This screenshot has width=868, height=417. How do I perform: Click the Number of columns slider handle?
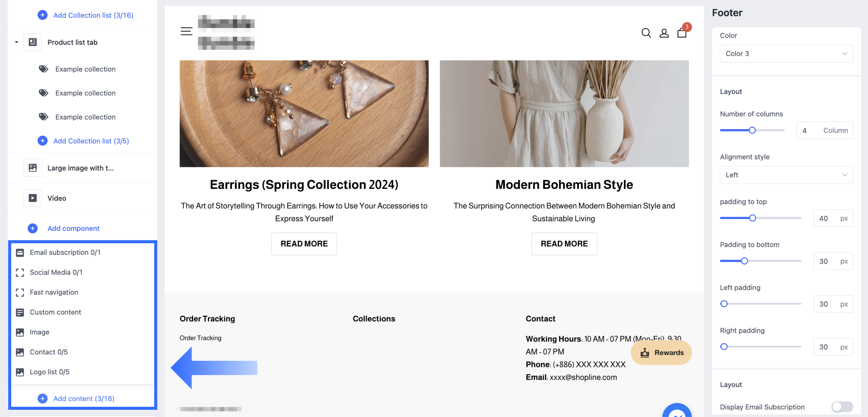752,130
